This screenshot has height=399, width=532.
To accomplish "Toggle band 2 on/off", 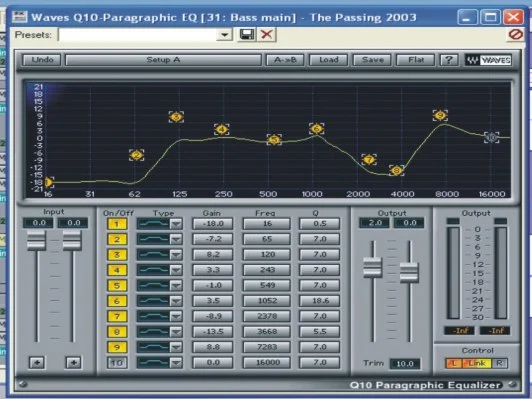I will click(117, 240).
